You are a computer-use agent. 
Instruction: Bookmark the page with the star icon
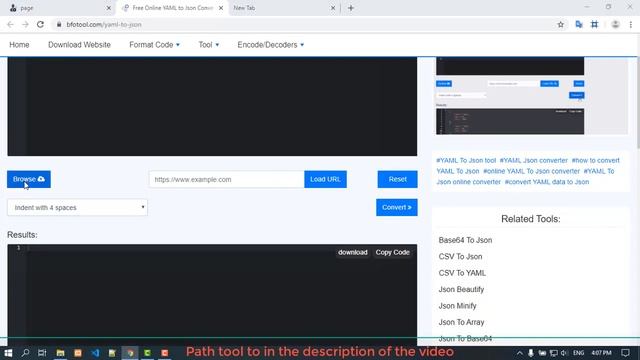coord(560,24)
